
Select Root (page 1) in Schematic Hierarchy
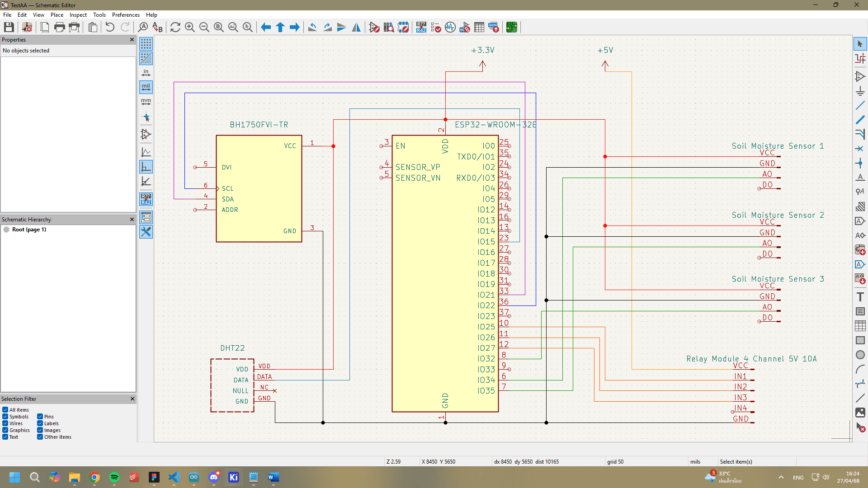coord(29,230)
